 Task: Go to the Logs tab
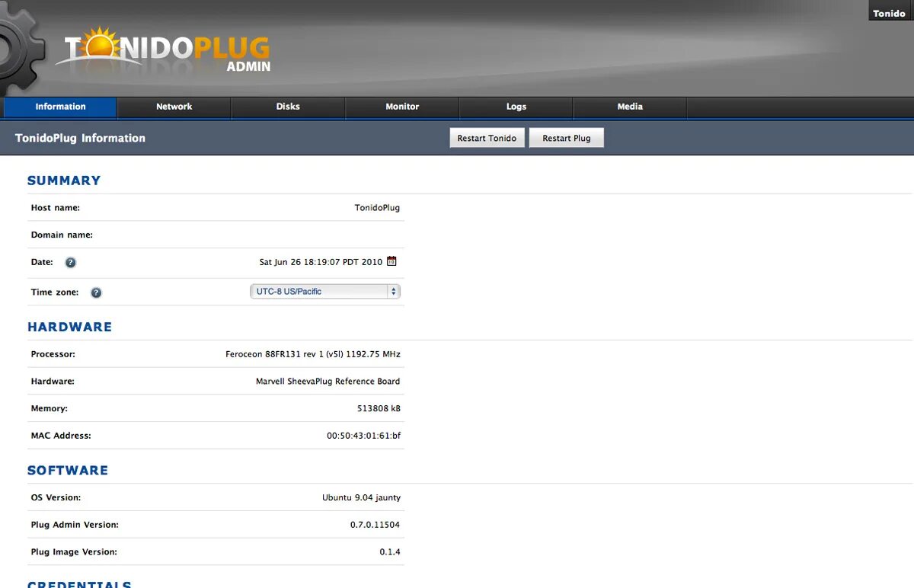click(516, 107)
